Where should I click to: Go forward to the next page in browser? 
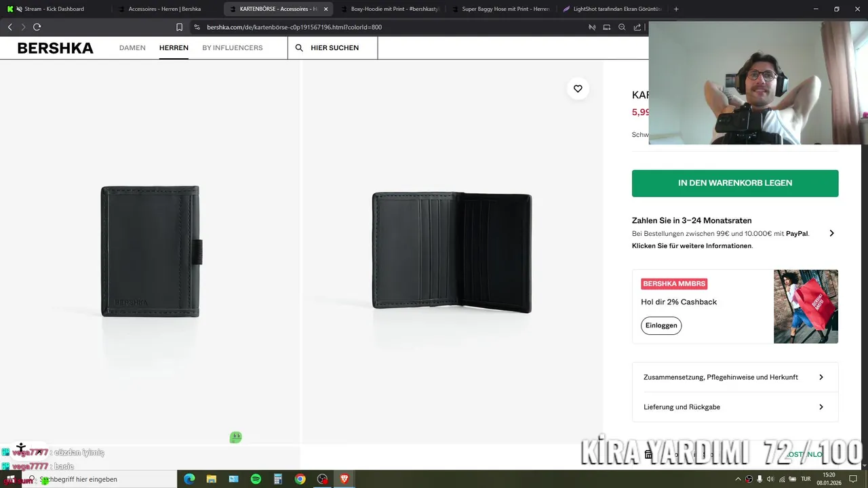pos(23,27)
